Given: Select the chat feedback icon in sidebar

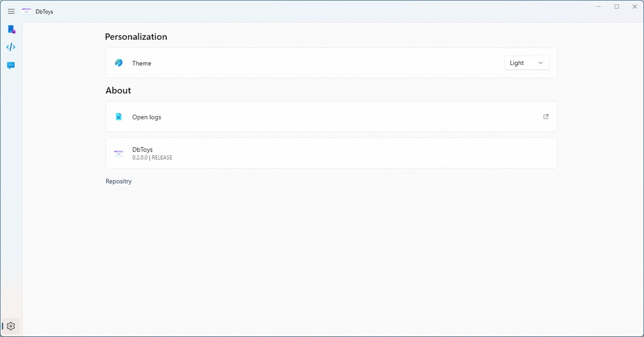Looking at the screenshot, I should 11,65.
